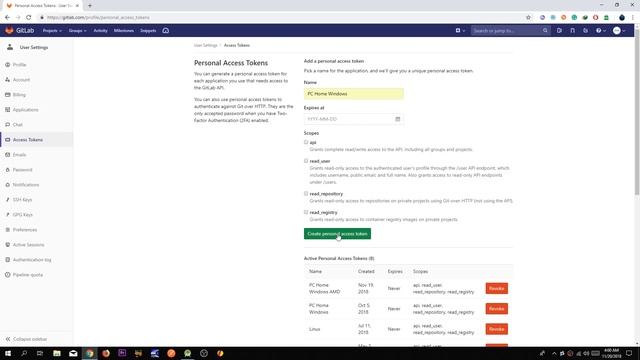The image size is (640, 360).
Task: Open Pipeline quota in sidebar
Action: [x=27, y=275]
